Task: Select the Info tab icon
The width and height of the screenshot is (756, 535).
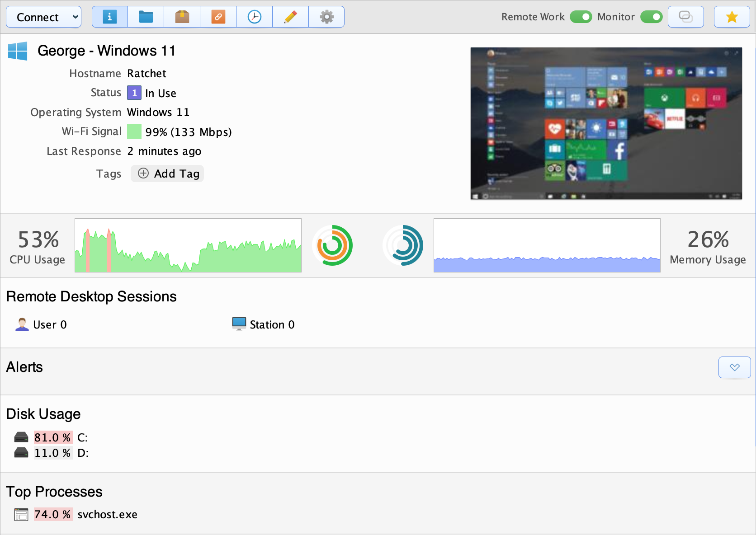Action: [x=110, y=17]
